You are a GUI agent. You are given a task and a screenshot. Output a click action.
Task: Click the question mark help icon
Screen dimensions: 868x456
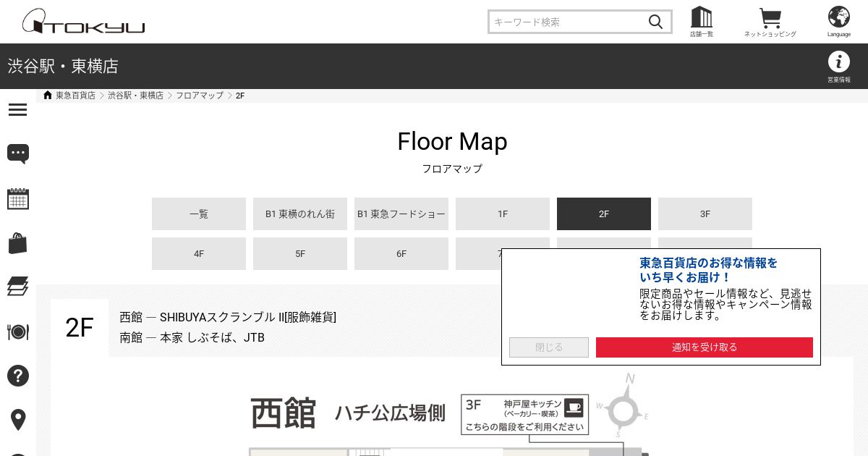pyautogui.click(x=18, y=376)
